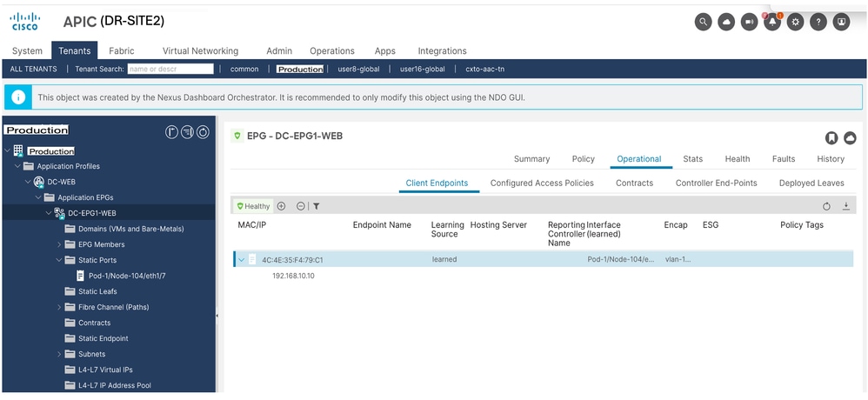Expand the EPG Members folder
This screenshot has width=868, height=400.
(59, 244)
